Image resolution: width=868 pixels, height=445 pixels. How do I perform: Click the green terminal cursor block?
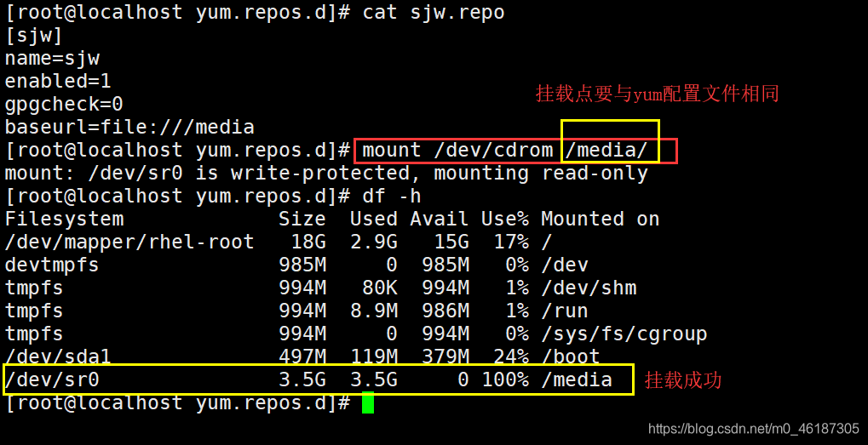click(x=368, y=403)
